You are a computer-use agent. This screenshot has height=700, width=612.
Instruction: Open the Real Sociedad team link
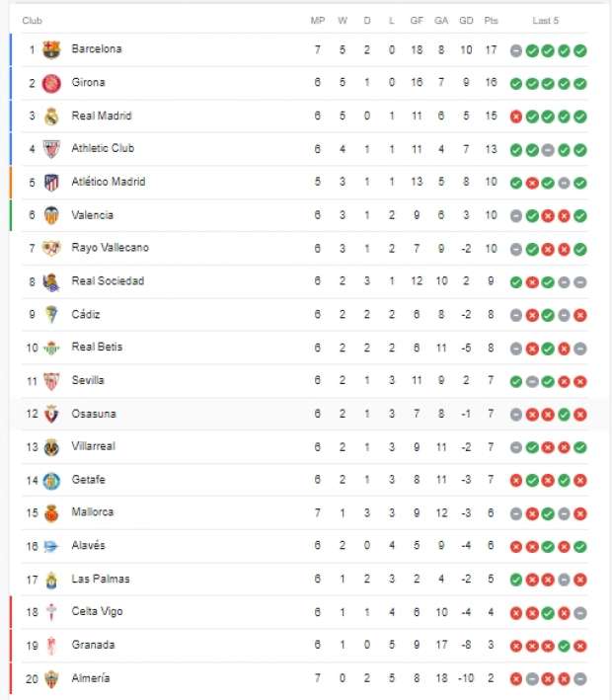(108, 281)
